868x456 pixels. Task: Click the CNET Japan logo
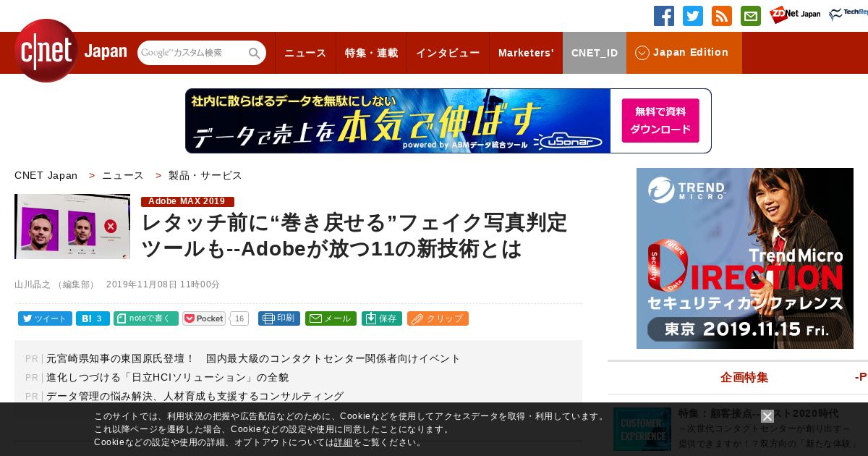coord(70,51)
